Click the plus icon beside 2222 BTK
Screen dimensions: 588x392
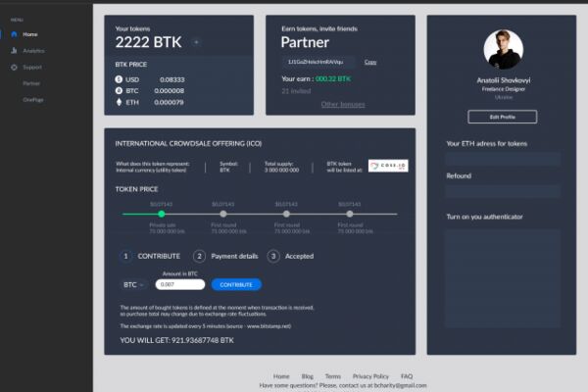[x=196, y=42]
